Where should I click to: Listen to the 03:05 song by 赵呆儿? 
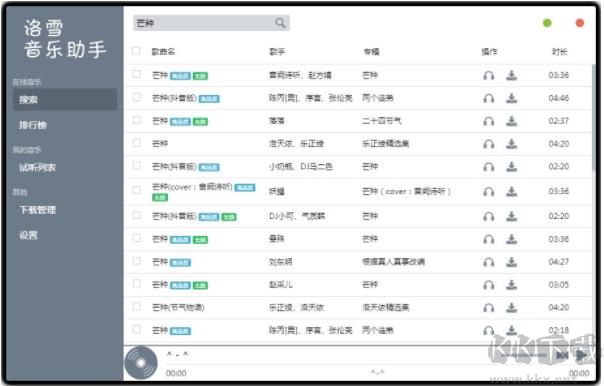(x=488, y=285)
